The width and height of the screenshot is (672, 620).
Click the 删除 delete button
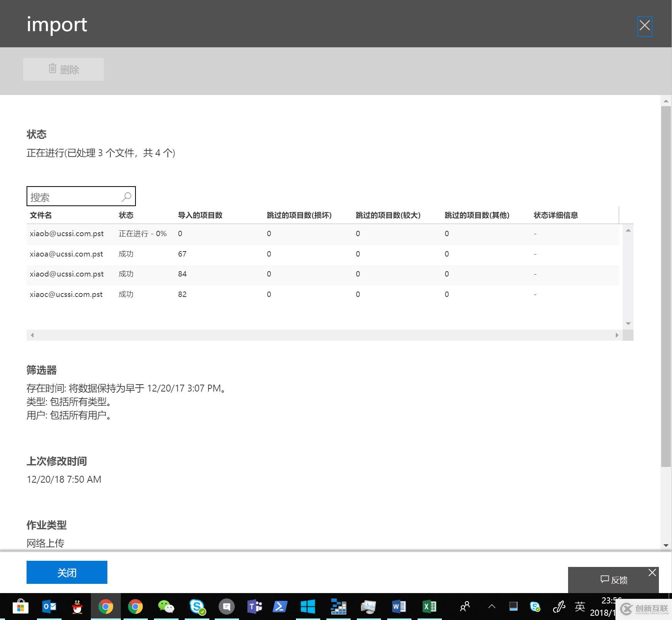point(64,69)
